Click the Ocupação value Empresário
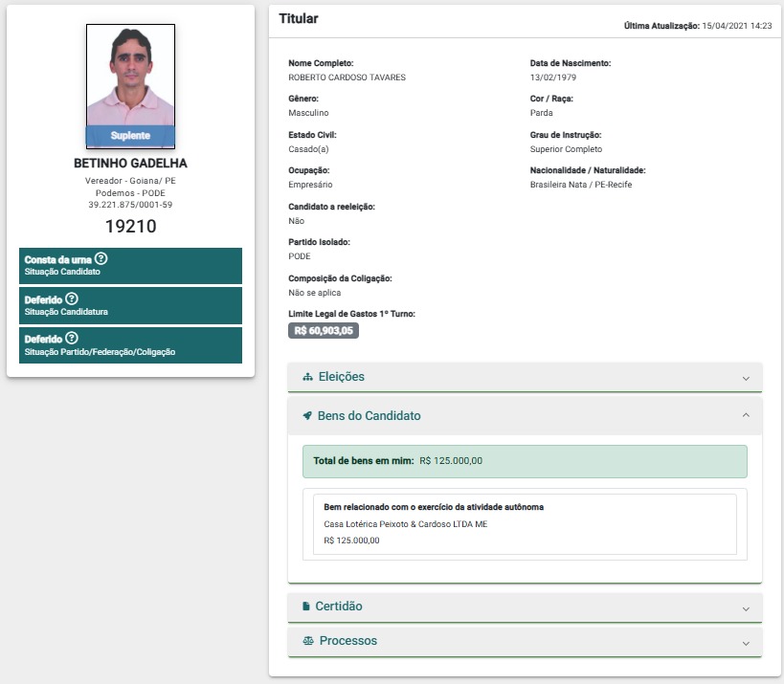 [310, 185]
